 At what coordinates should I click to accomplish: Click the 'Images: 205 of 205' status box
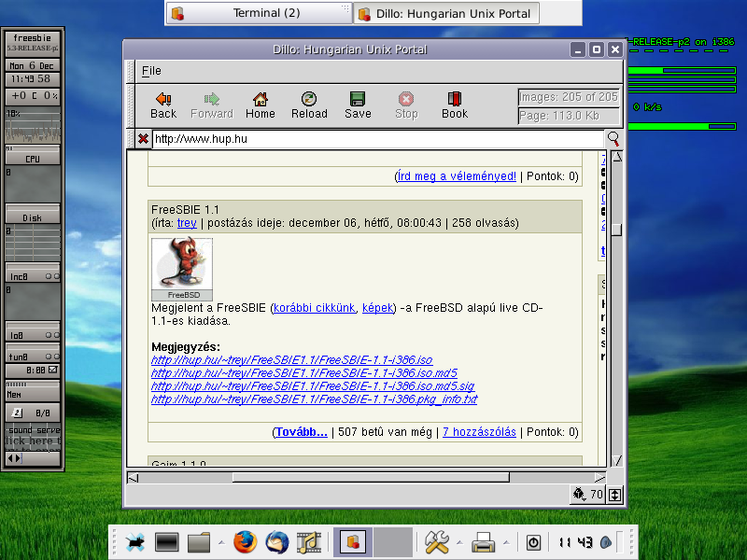[569, 97]
